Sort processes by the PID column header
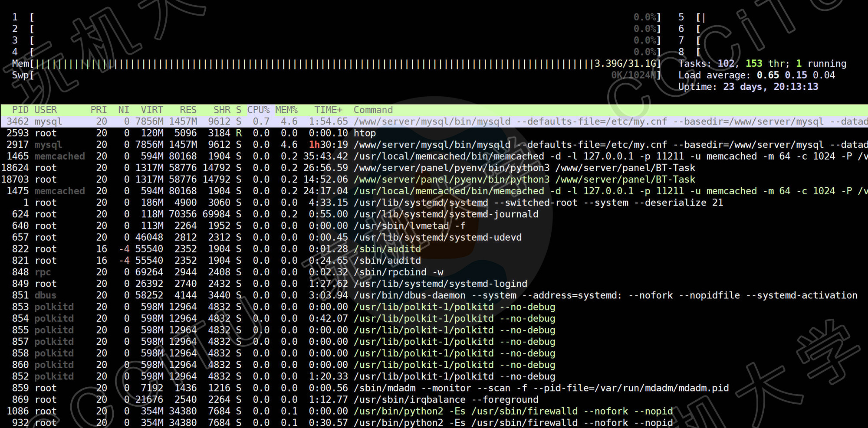The image size is (868, 428). 20,110
